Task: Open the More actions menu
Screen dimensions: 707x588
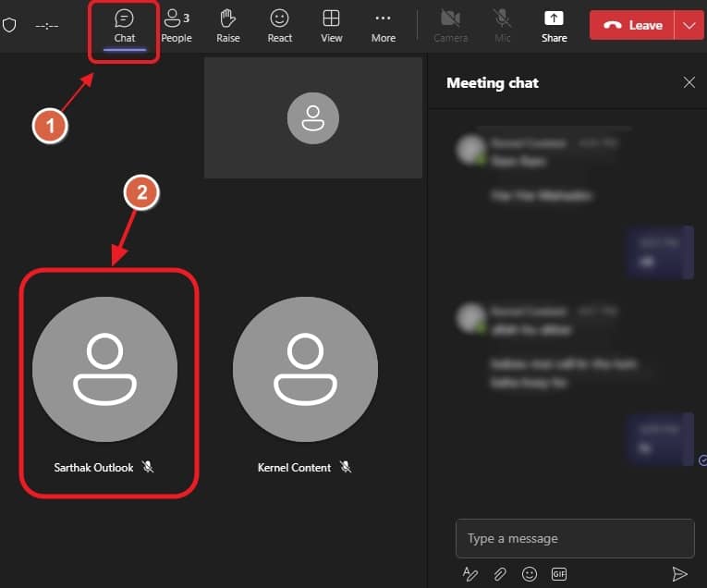Action: click(x=384, y=27)
